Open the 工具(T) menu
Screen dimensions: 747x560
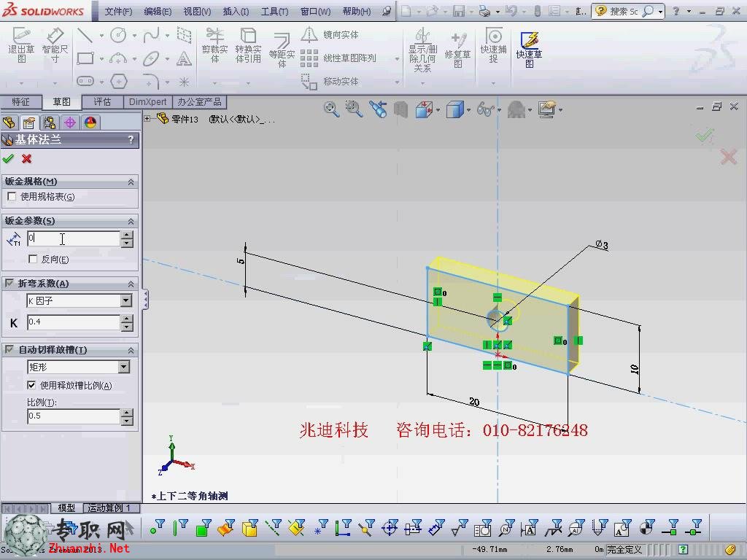click(274, 11)
